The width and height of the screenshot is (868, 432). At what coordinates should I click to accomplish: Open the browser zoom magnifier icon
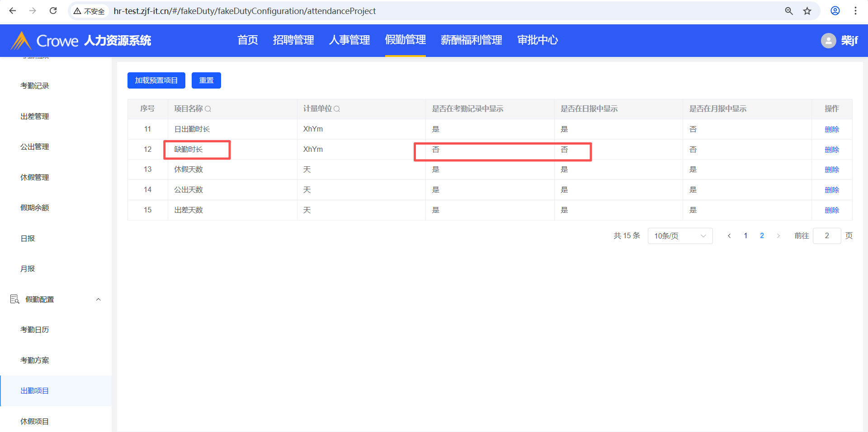point(789,11)
